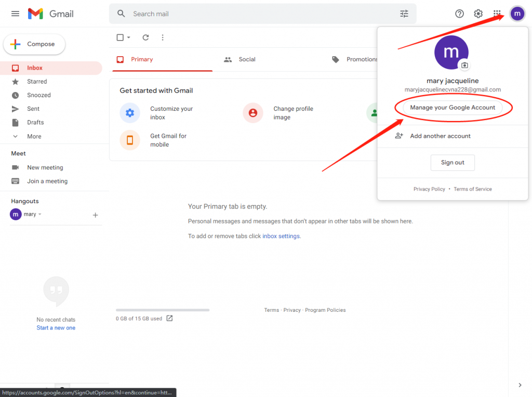Open the main menu hamburger icon
Image resolution: width=532 pixels, height=397 pixels.
pos(15,14)
